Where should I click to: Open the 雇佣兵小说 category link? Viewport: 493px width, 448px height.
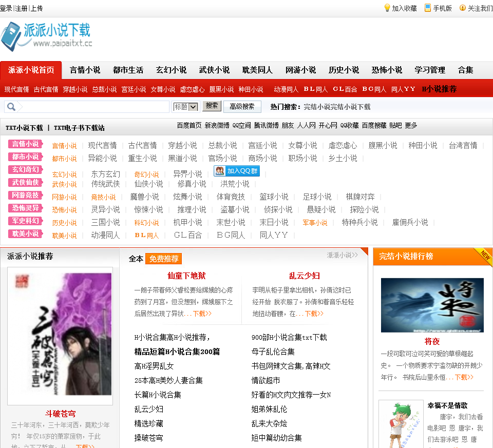pyautogui.click(x=410, y=222)
